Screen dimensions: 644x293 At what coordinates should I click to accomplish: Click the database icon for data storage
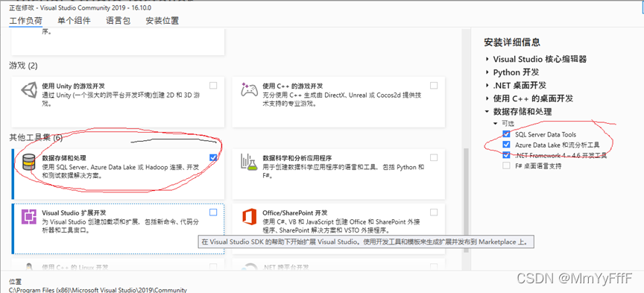click(29, 163)
